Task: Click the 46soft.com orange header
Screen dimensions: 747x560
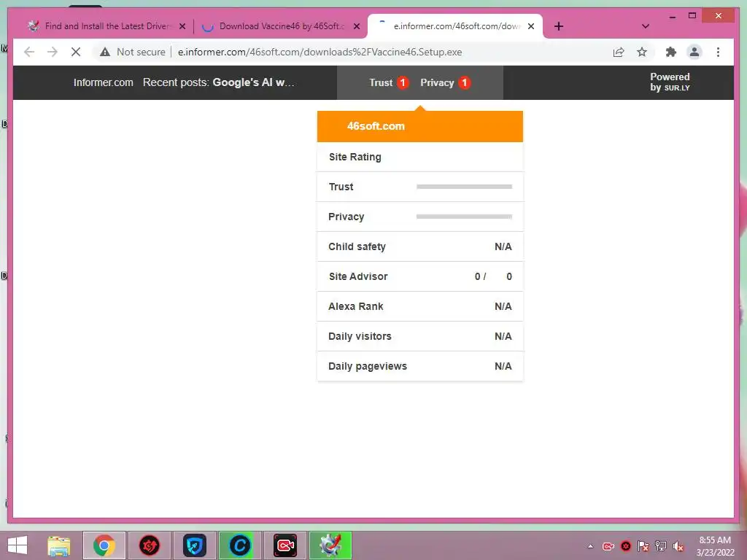Action: point(420,126)
